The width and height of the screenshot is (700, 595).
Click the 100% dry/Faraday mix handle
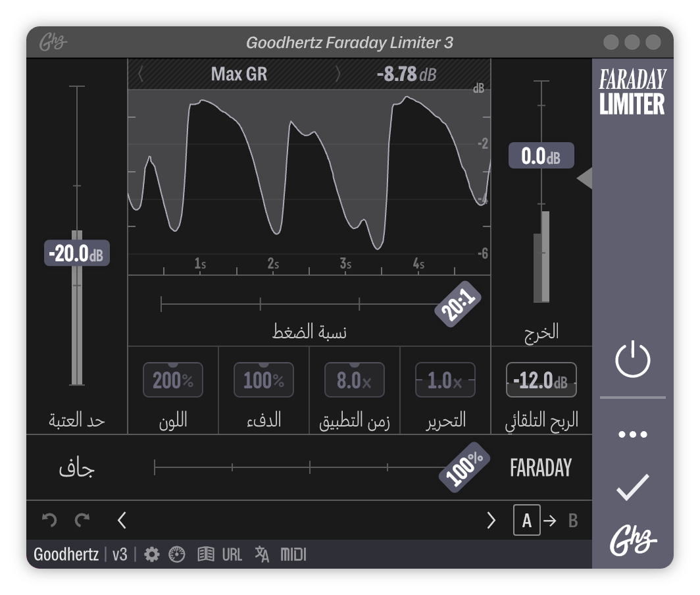pos(464,468)
